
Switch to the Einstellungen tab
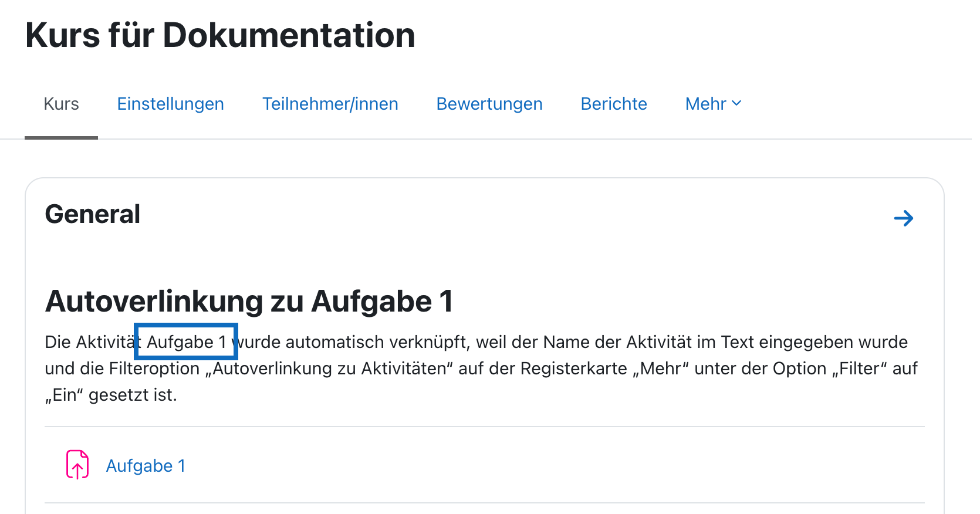170,104
